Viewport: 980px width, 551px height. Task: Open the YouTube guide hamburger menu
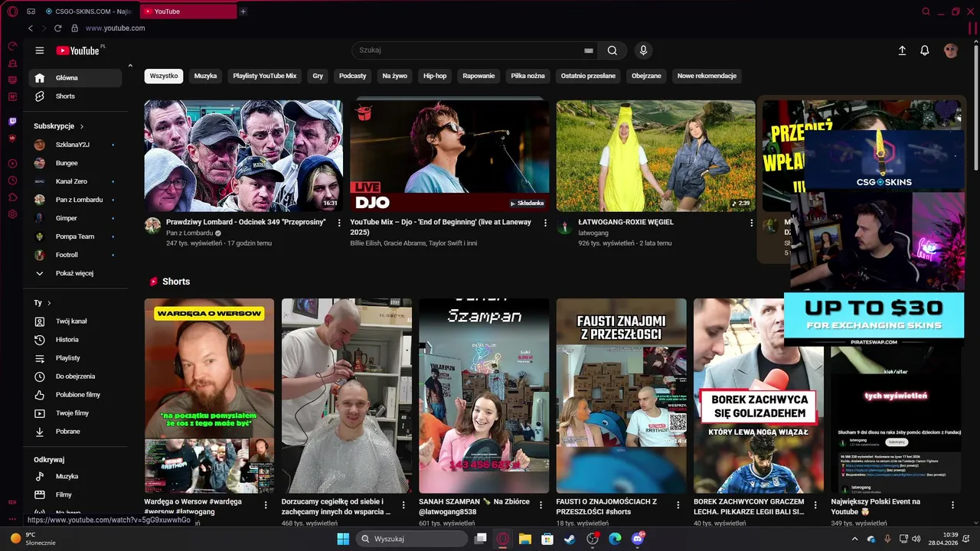[x=40, y=51]
